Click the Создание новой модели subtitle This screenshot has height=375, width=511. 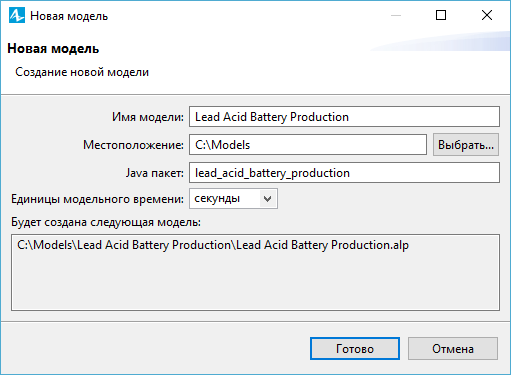pos(82,72)
